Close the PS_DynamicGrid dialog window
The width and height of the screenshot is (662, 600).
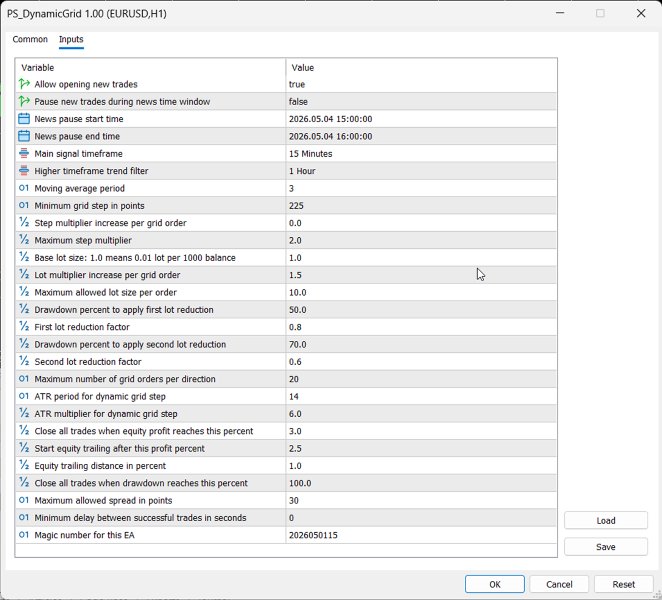640,13
